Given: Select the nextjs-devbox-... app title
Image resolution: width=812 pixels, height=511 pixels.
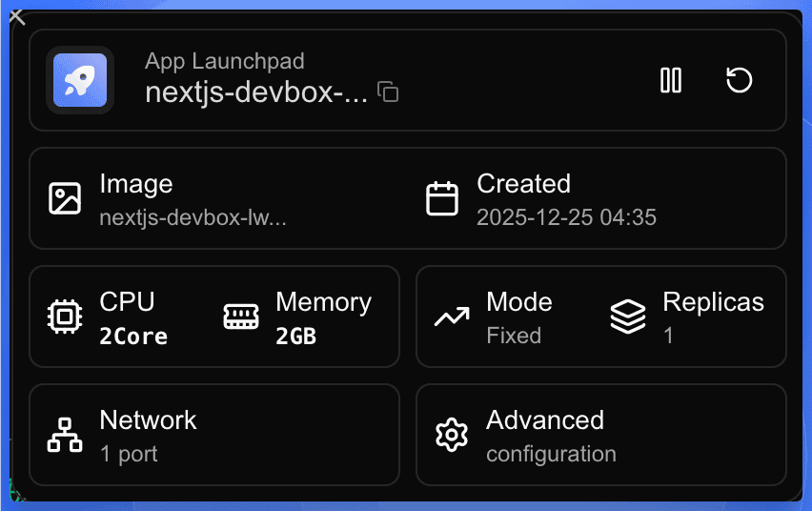Looking at the screenshot, I should coord(256,92).
